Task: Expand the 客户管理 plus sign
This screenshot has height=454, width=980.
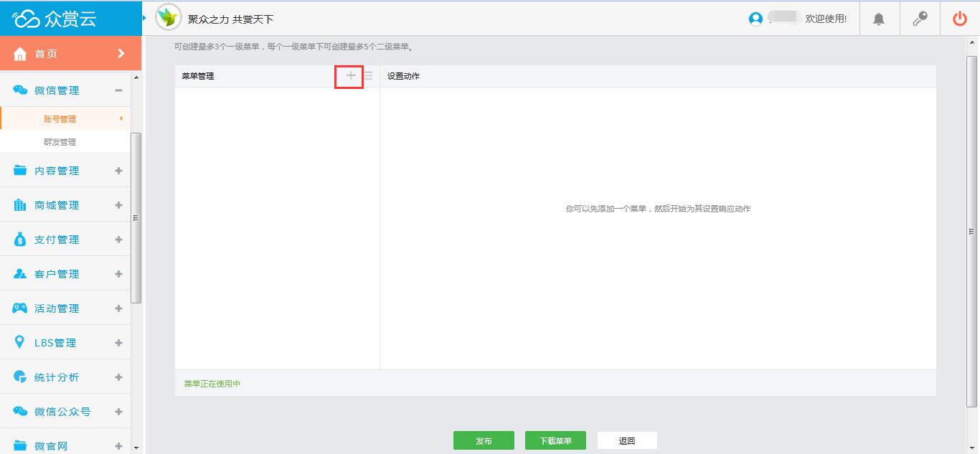Action: point(118,274)
